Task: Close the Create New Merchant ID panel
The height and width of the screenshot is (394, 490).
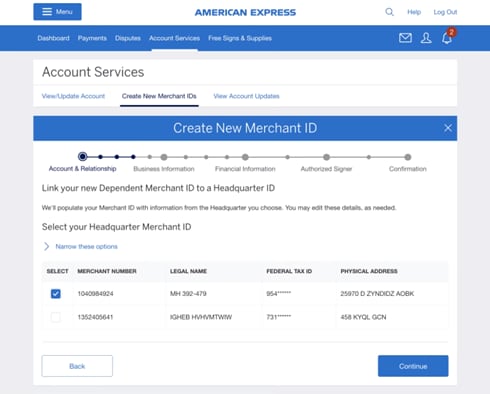Action: [448, 128]
